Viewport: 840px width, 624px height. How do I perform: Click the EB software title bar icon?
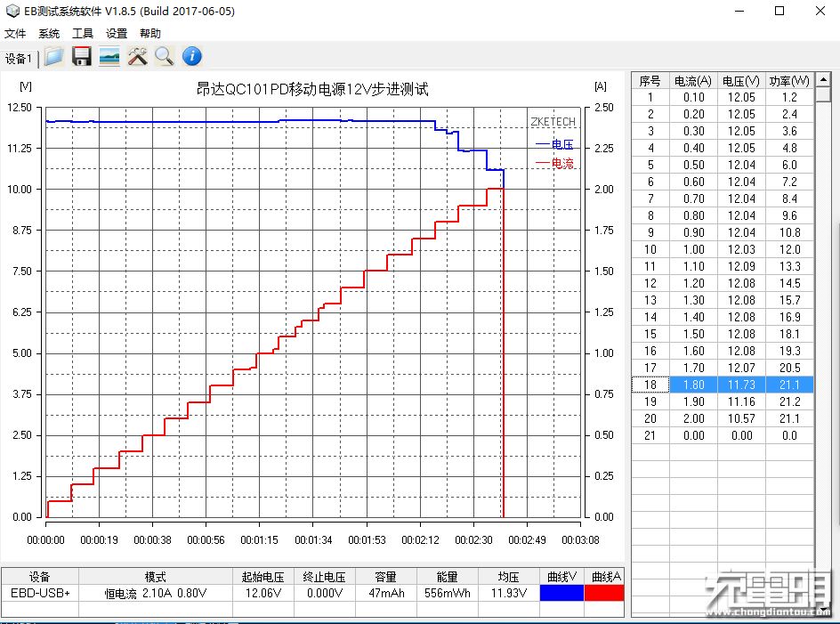tap(12, 11)
